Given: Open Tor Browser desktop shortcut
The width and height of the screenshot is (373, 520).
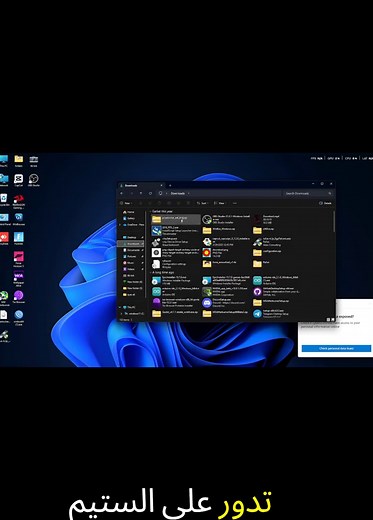Looking at the screenshot, I should tap(19, 297).
